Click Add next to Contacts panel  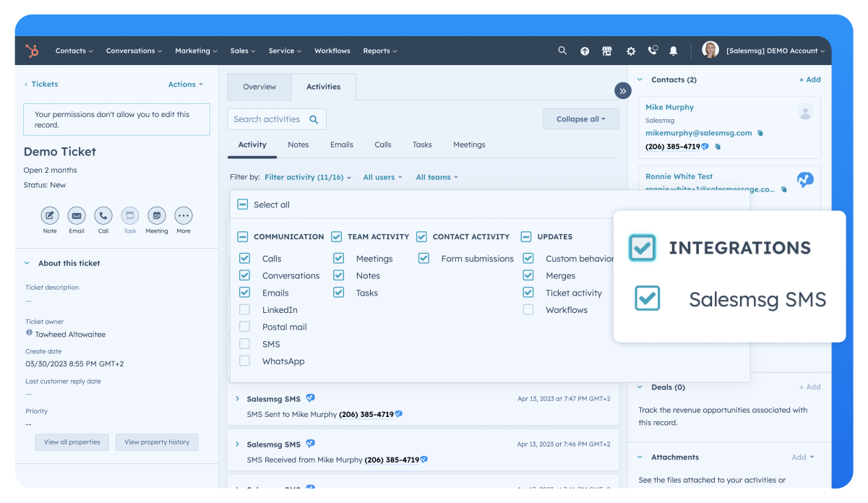point(809,79)
